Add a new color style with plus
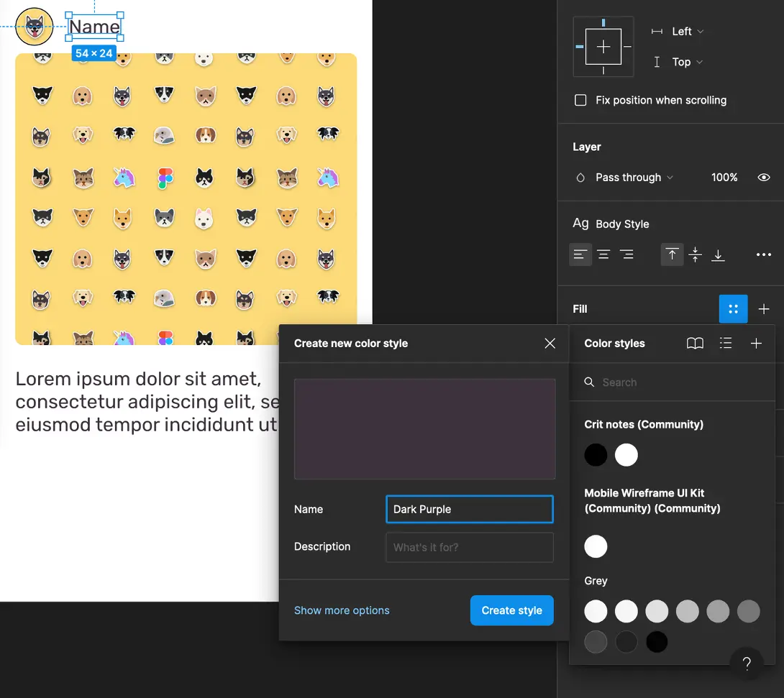The width and height of the screenshot is (784, 698). [x=756, y=344]
